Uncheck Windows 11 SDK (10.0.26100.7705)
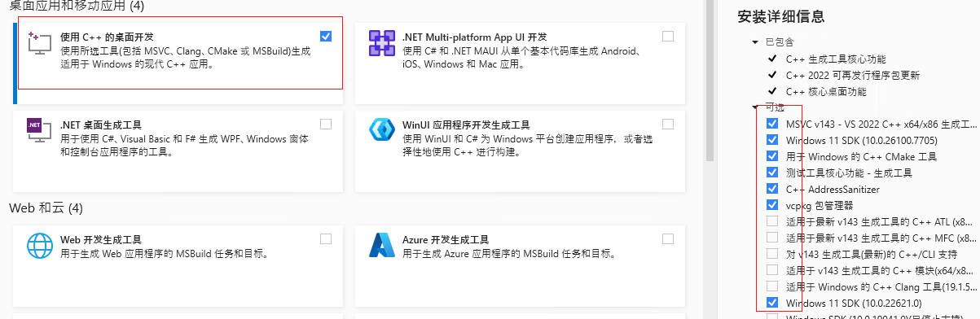 pyautogui.click(x=771, y=140)
